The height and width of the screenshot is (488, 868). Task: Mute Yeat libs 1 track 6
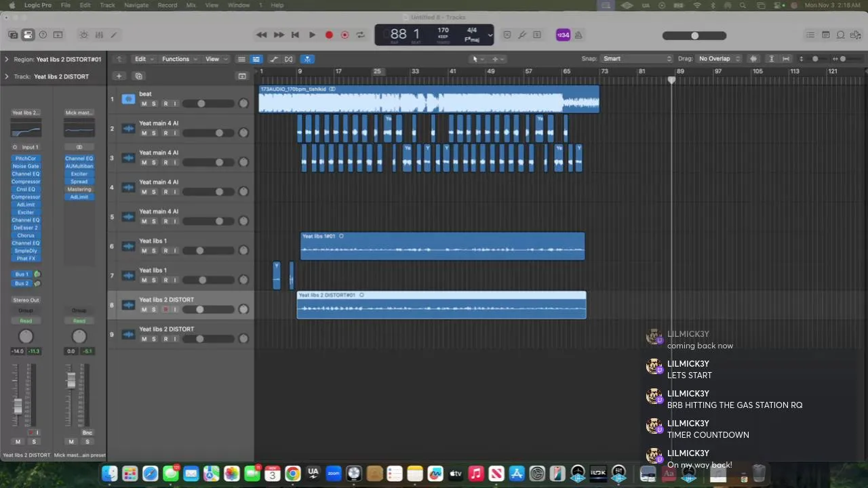(x=144, y=251)
